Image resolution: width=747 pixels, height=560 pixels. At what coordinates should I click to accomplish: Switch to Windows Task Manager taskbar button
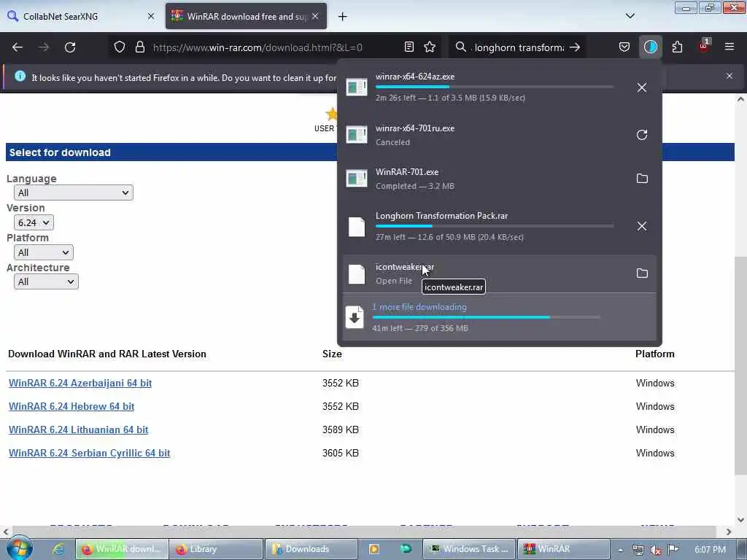[x=469, y=549]
